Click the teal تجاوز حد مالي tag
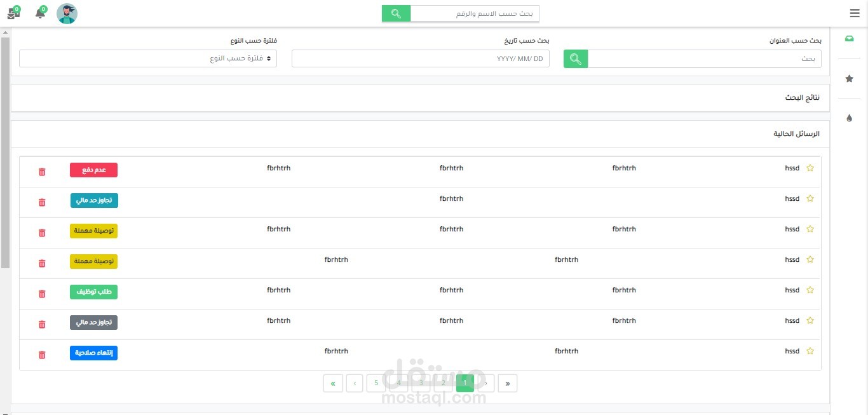 click(94, 200)
